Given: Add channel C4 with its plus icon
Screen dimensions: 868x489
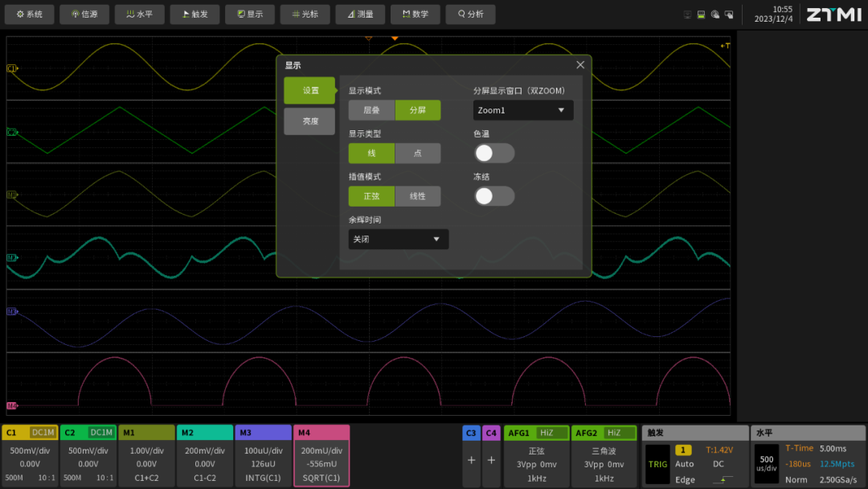Looking at the screenshot, I should point(491,460).
